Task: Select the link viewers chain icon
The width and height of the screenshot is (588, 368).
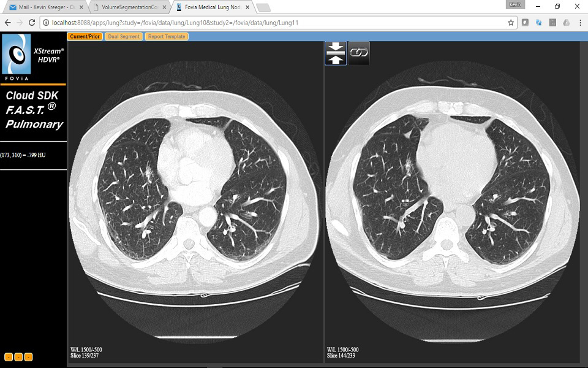Action: point(360,53)
